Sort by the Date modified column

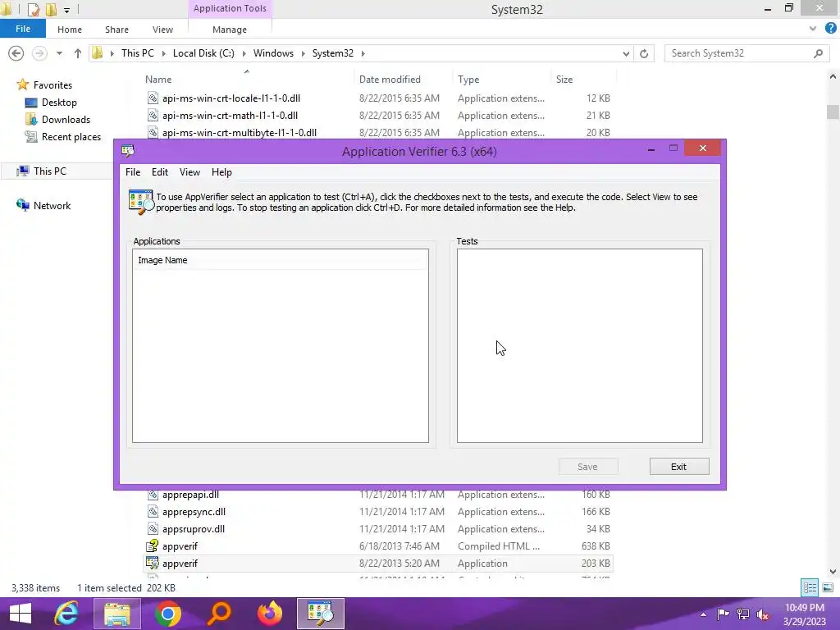coord(390,80)
